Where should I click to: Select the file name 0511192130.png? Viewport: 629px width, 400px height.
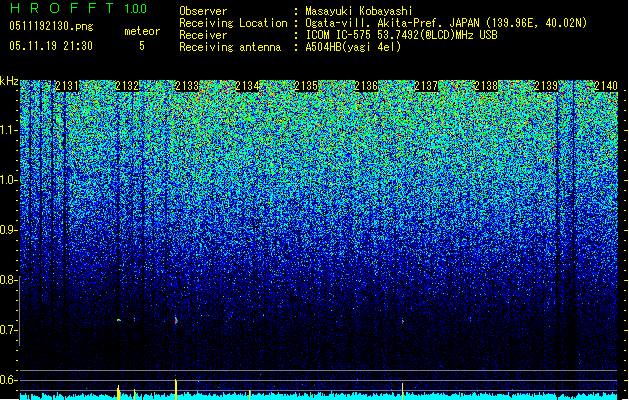(51, 26)
